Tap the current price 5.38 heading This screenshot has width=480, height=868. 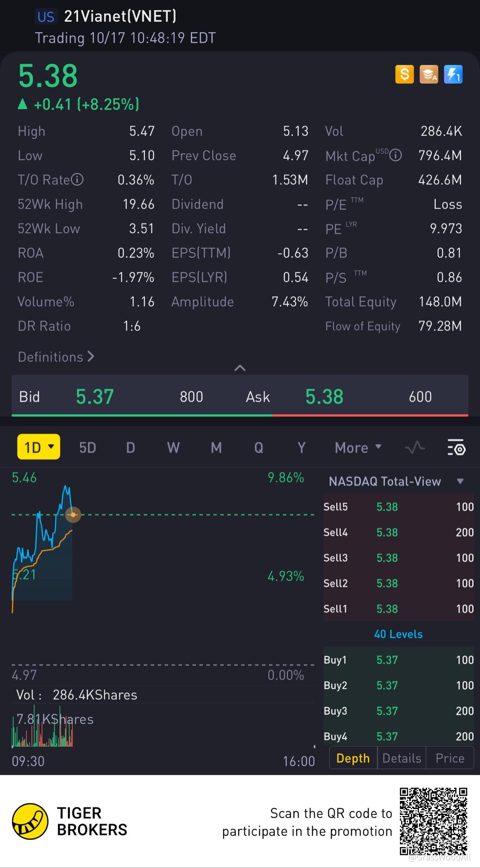tap(48, 76)
